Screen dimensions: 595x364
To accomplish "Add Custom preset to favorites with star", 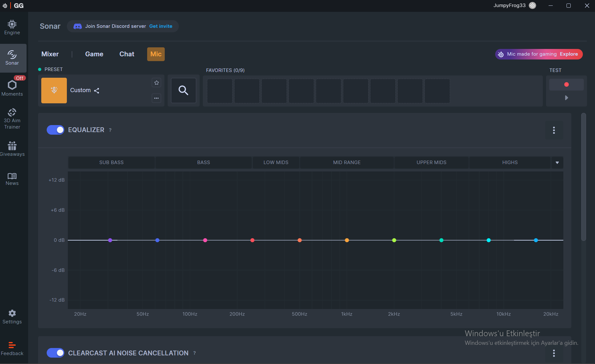I will (x=156, y=83).
